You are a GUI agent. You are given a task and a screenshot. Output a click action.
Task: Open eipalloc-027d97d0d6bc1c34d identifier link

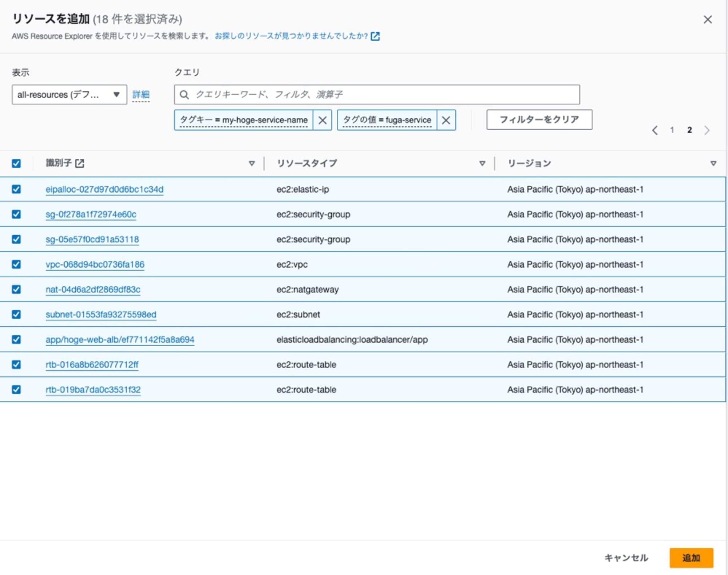pyautogui.click(x=104, y=189)
